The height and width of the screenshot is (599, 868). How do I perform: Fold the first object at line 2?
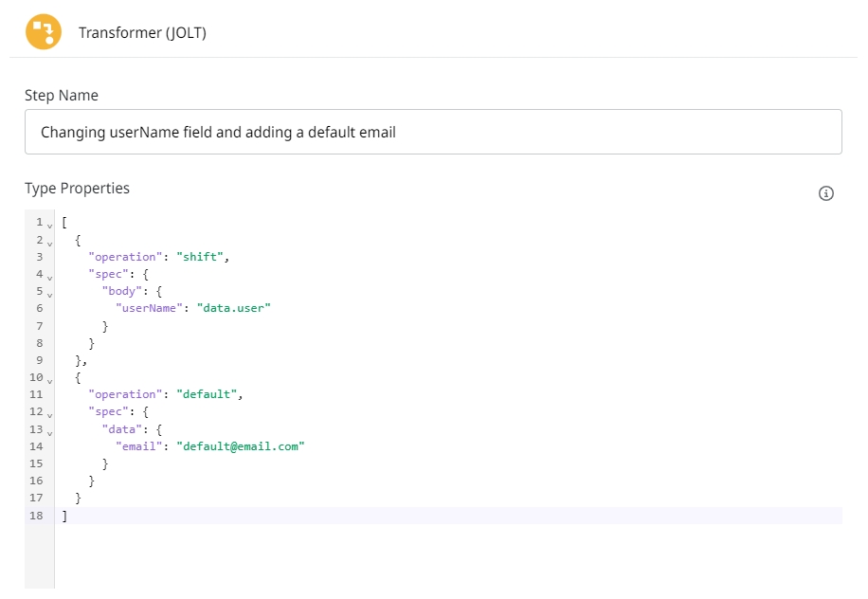click(x=49, y=241)
